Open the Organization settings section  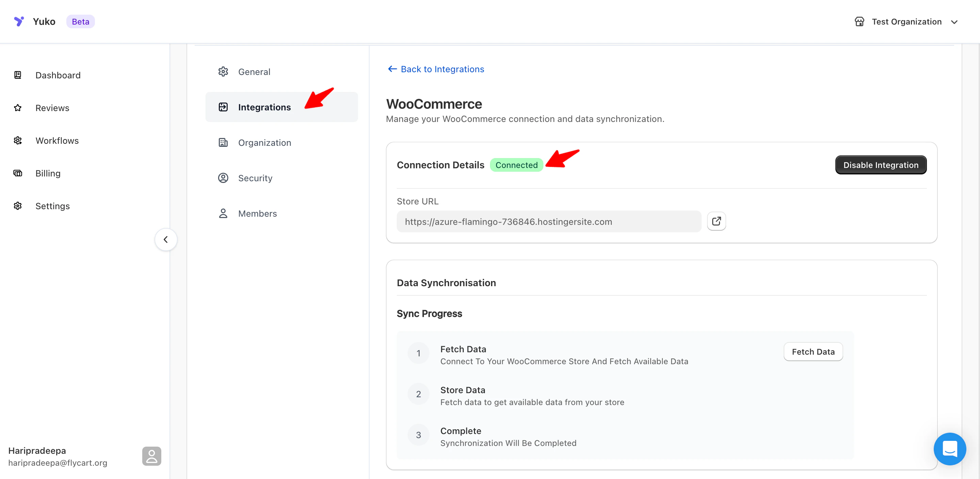tap(264, 142)
